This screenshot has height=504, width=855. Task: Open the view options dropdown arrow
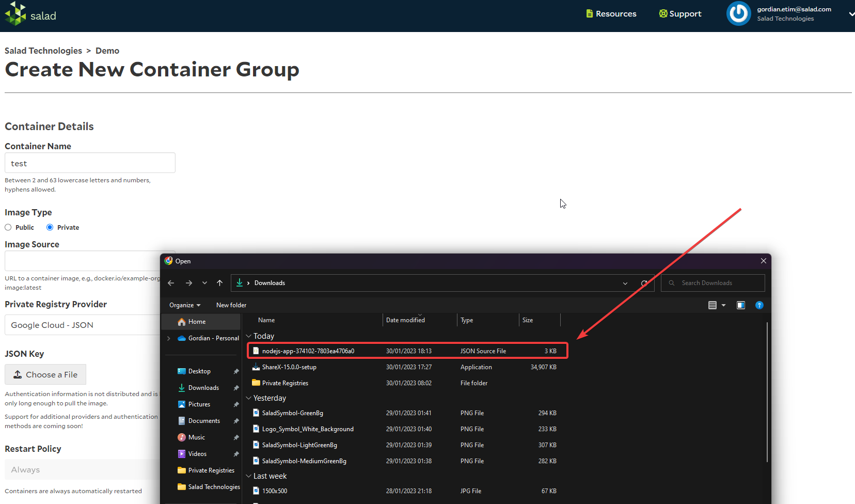pyautogui.click(x=724, y=305)
